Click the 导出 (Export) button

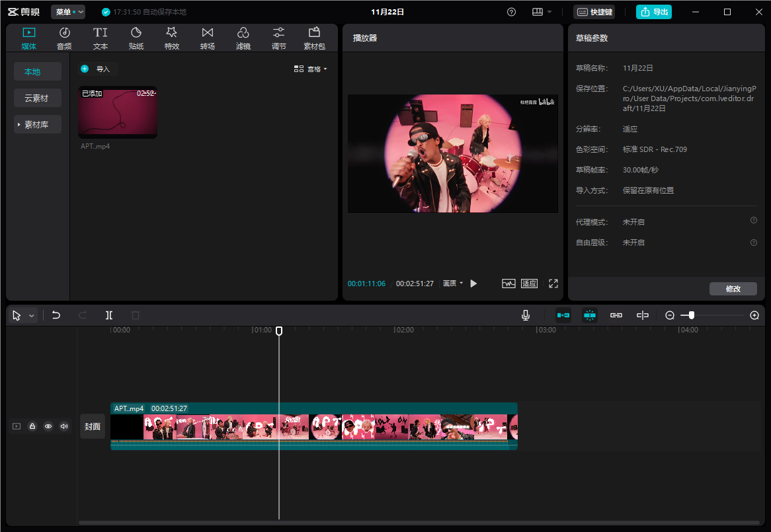[x=654, y=11]
